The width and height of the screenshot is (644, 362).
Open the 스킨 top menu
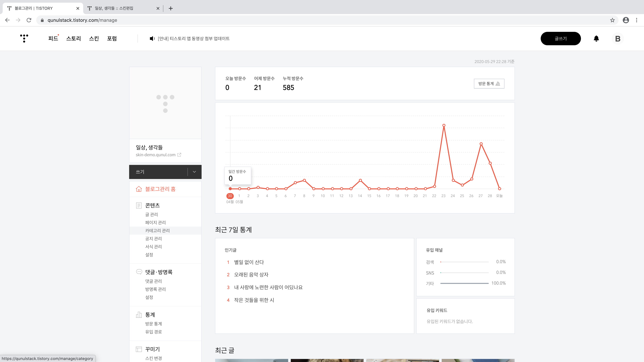pos(94,39)
